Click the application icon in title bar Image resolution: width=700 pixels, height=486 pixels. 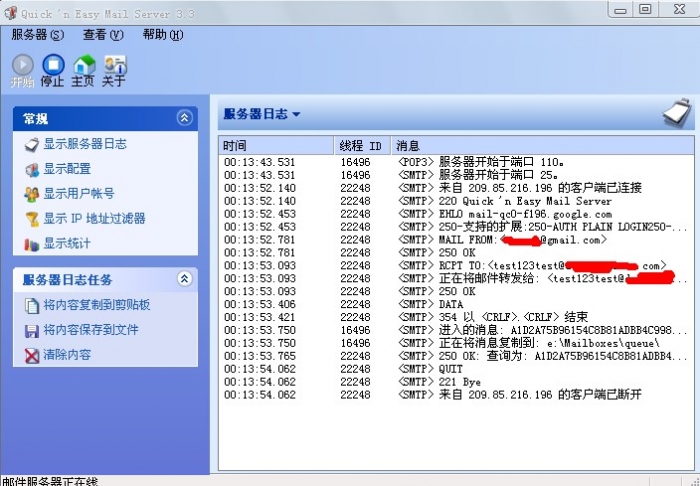[x=10, y=13]
